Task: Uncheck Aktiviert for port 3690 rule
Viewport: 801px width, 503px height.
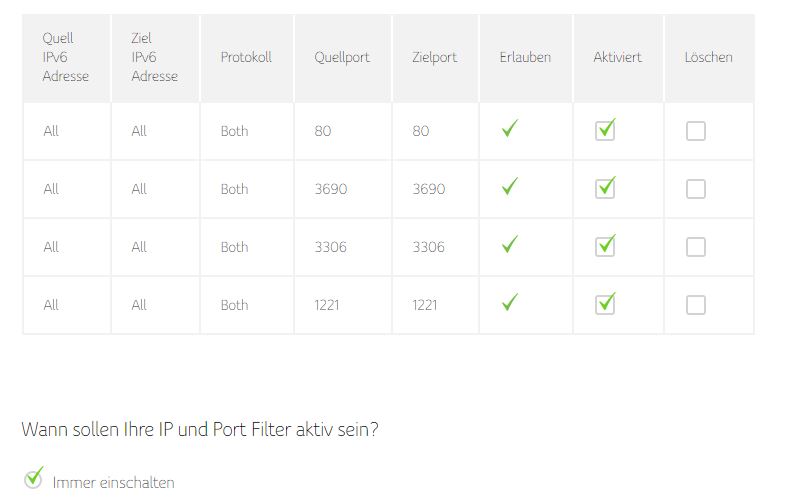Action: click(x=605, y=189)
